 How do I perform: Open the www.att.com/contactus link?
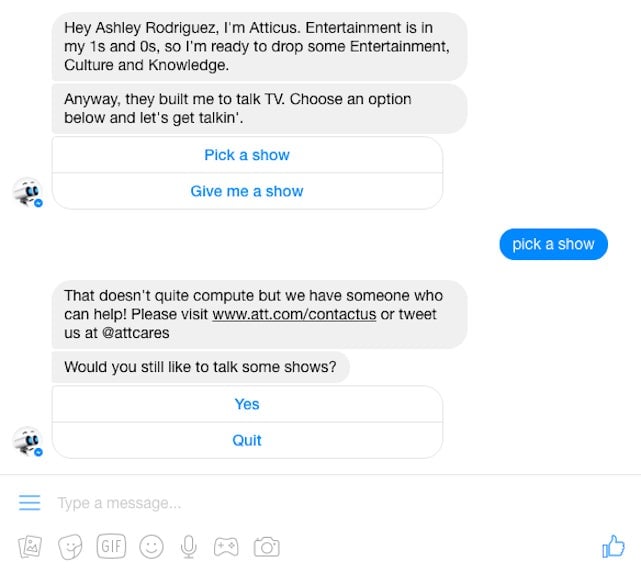pos(294,314)
